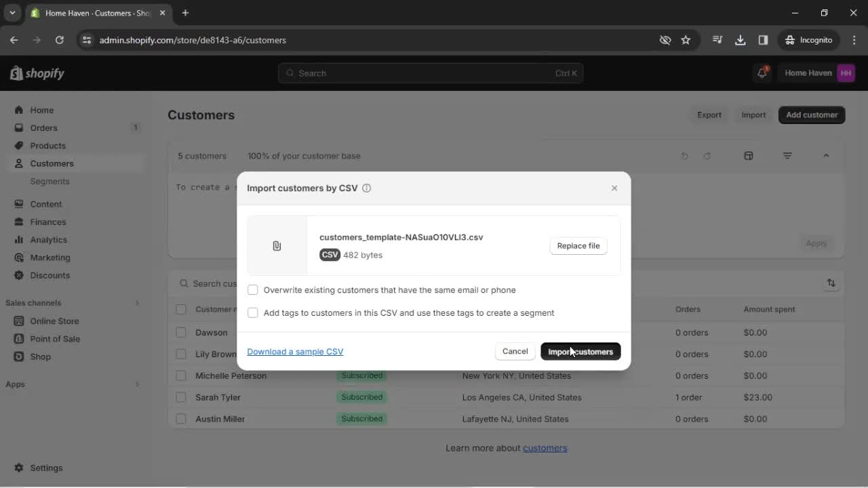This screenshot has width=868, height=488.
Task: Open Chrome three-dot menu
Action: [854, 40]
